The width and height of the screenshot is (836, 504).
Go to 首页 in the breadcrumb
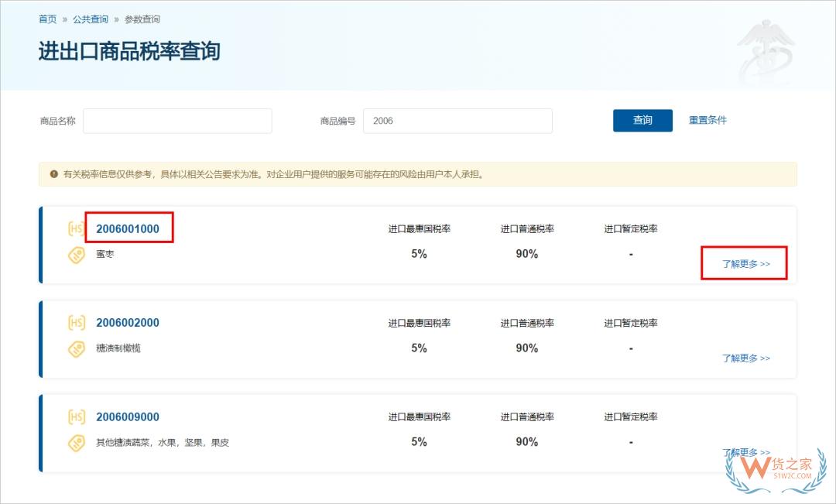coord(48,19)
